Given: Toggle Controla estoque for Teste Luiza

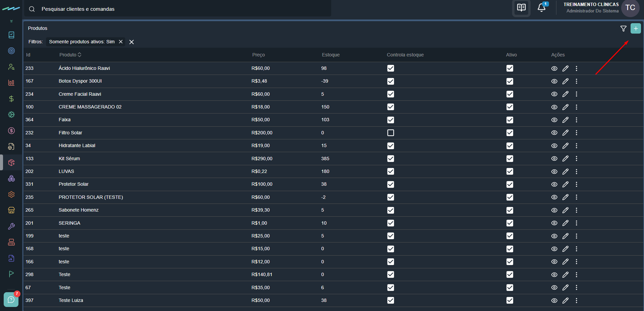Looking at the screenshot, I should click(391, 300).
